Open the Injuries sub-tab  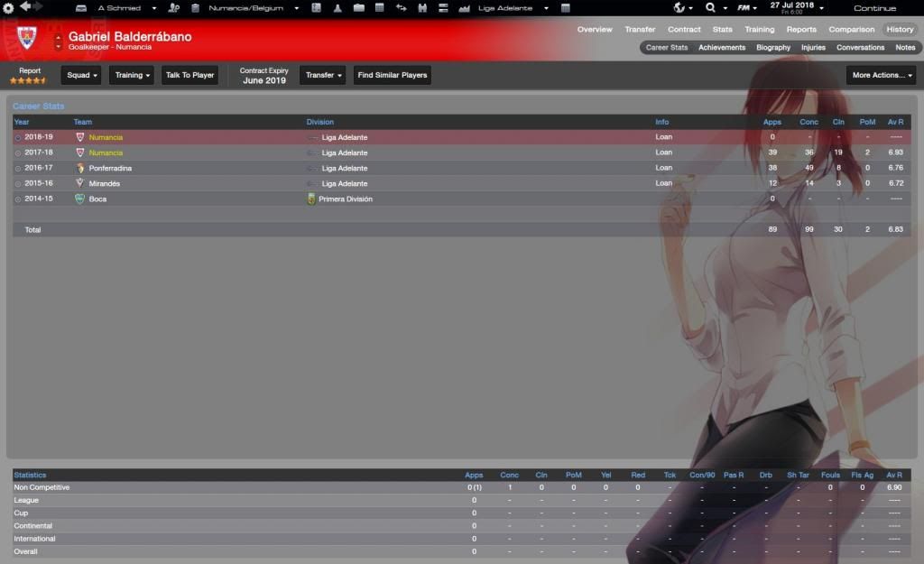tap(813, 48)
